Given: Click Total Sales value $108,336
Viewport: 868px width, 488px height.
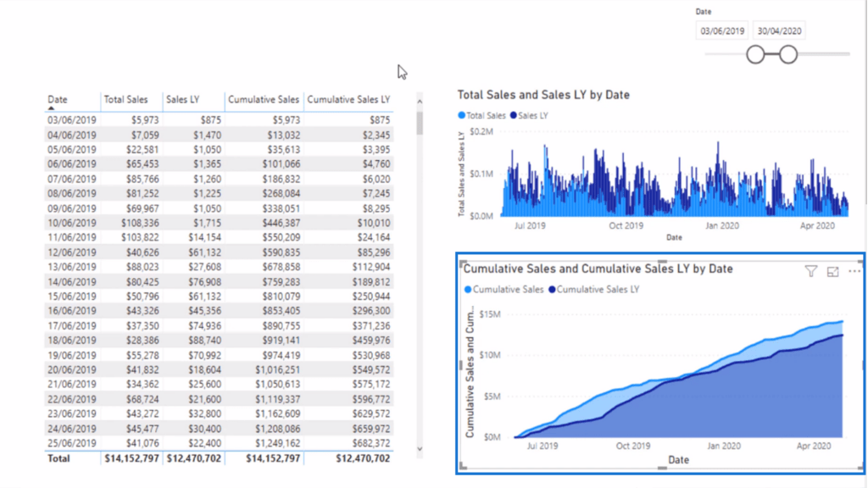Looking at the screenshot, I should point(140,223).
